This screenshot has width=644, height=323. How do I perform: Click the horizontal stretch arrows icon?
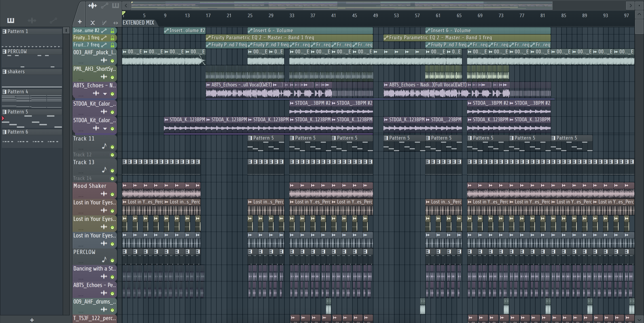tap(116, 23)
